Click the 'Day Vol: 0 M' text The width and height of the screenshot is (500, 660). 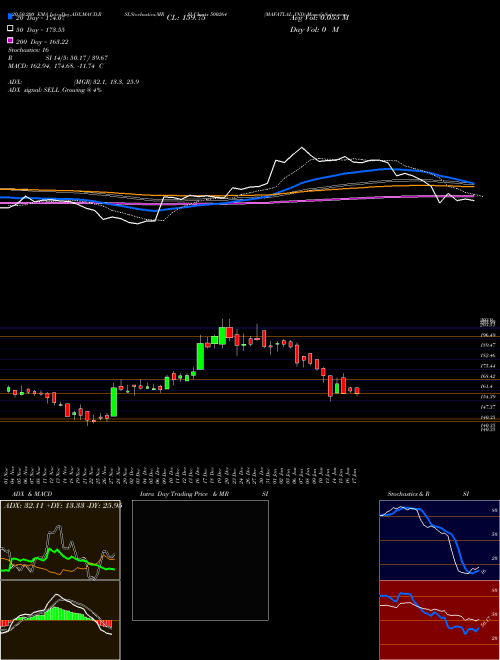coord(314,30)
